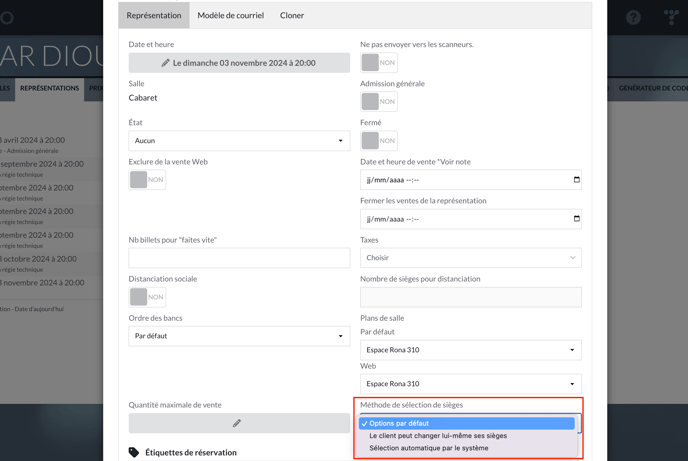Image resolution: width=688 pixels, height=461 pixels.
Task: Click the Nb billets pour faites vite field
Action: coord(239,258)
